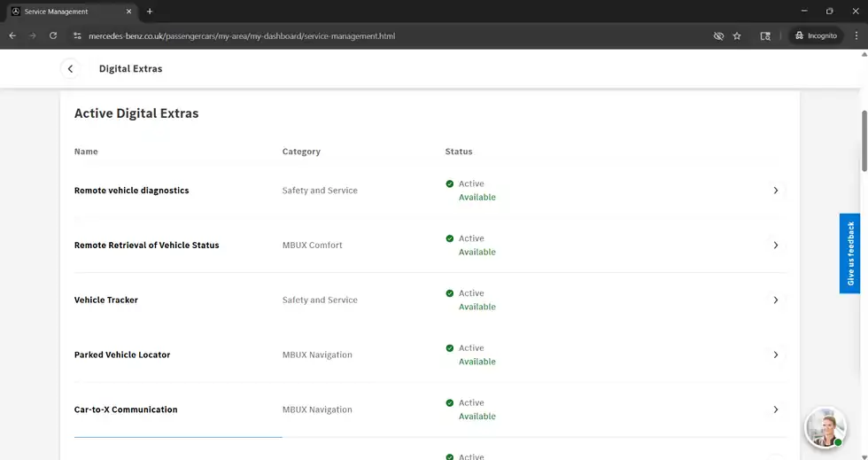Viewport: 868px width, 460px height.
Task: Navigate back with browser back arrow
Action: [12, 36]
